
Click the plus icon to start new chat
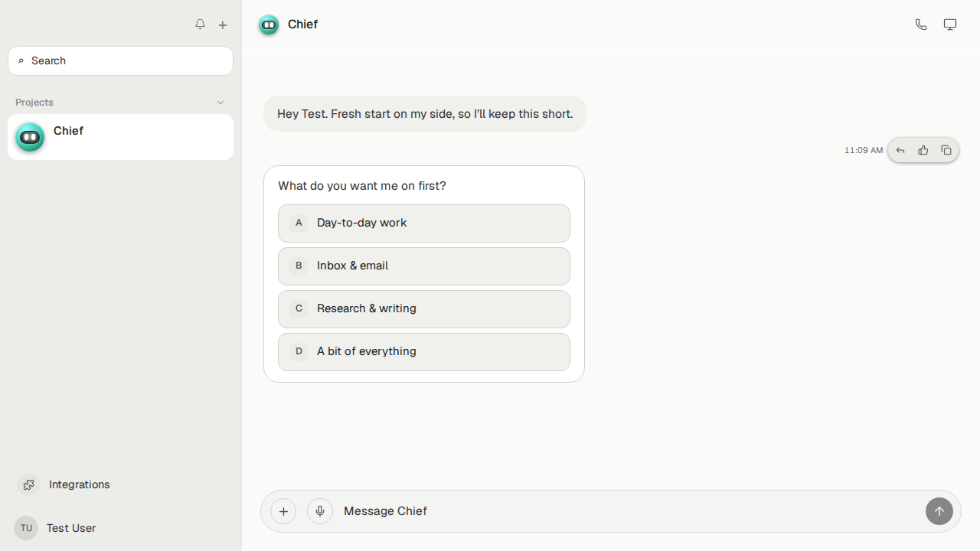point(223,25)
